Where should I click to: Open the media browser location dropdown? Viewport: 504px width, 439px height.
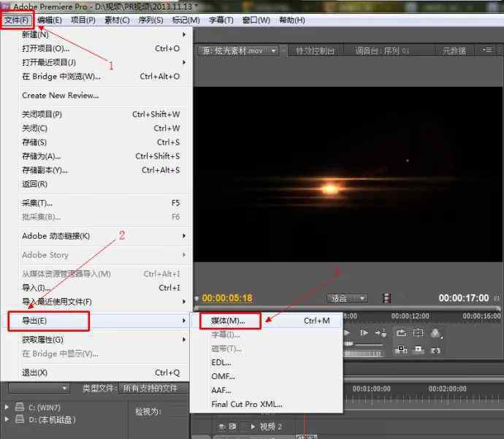[x=39, y=388]
